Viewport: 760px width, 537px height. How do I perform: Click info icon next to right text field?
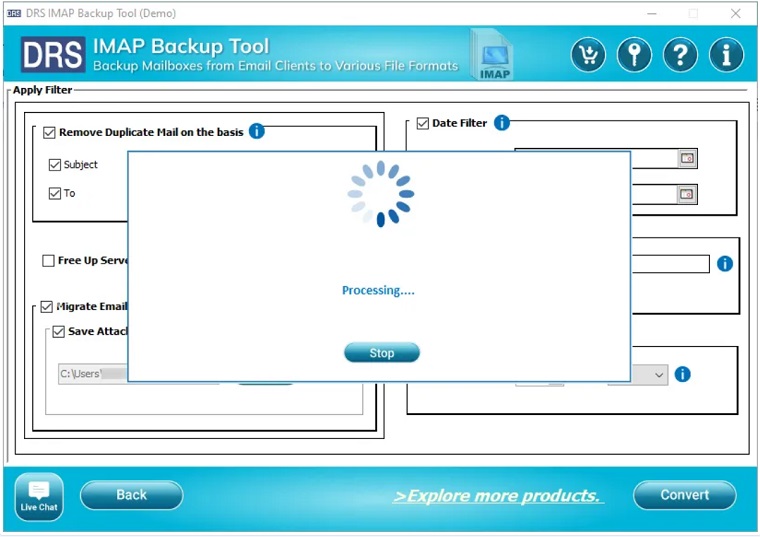pos(725,264)
